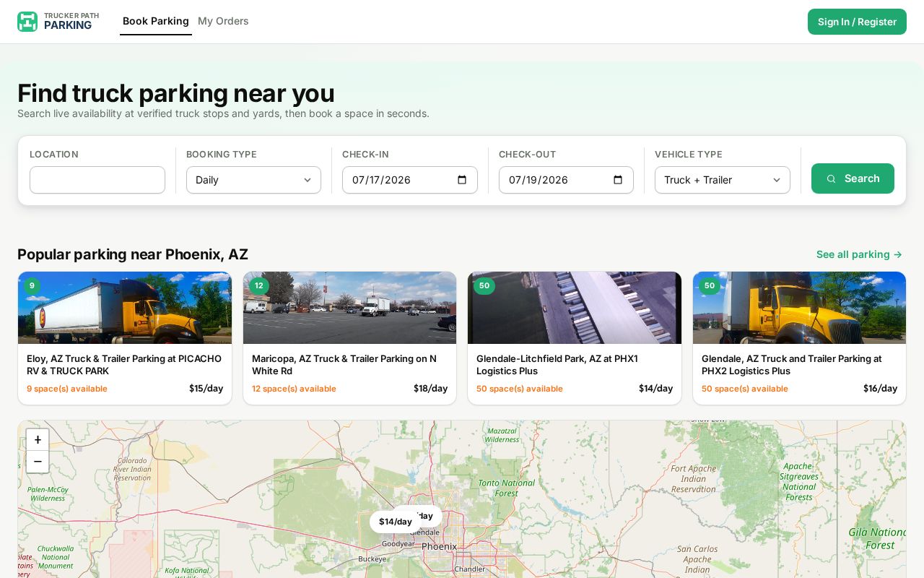
Task: Click the 50 badge on PHX2 card
Action: [709, 285]
